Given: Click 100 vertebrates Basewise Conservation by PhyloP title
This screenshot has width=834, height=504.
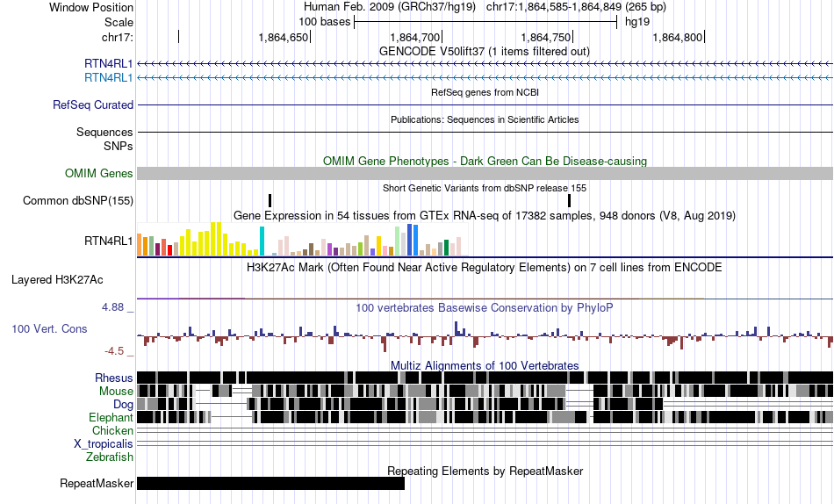Looking at the screenshot, I should (485, 307).
